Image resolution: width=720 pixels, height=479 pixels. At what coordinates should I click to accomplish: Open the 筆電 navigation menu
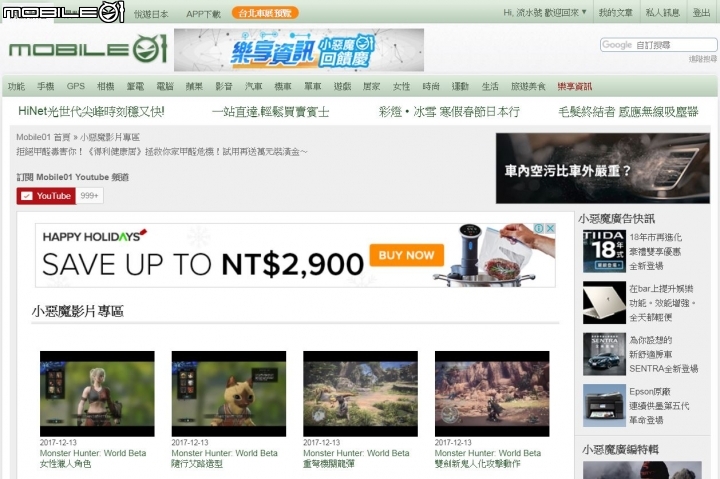point(135,86)
